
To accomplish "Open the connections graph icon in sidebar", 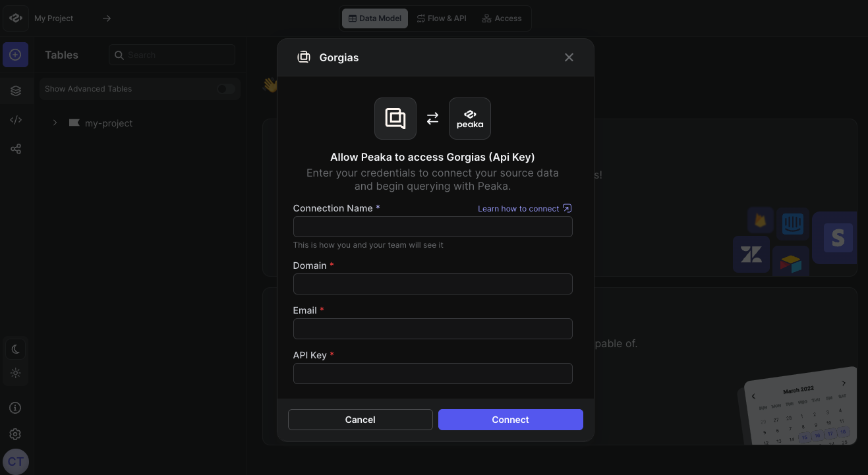I will [16, 149].
